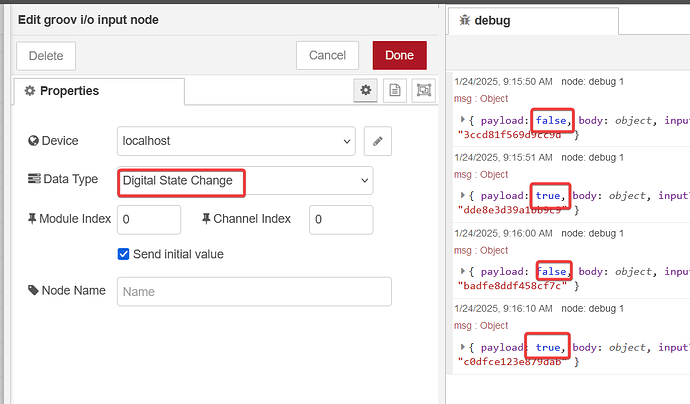Viewport: 690px width, 404px height.
Task: Click the Done button
Action: pos(399,56)
